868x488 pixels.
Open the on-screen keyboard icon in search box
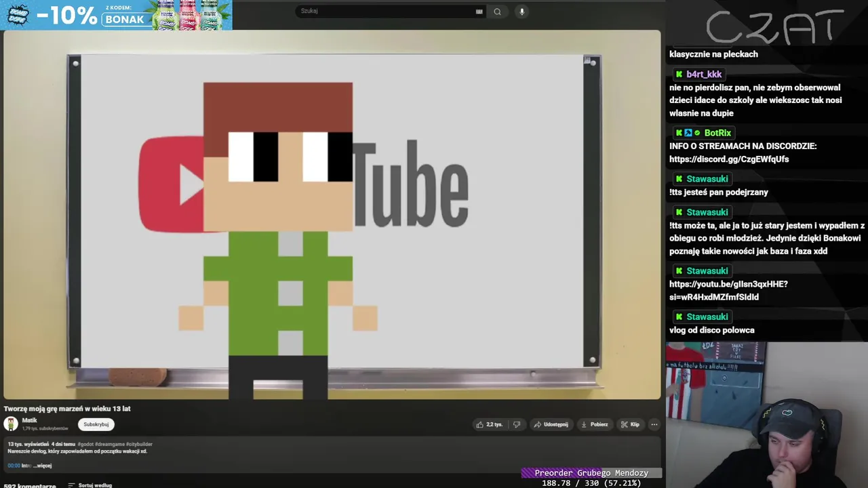479,12
